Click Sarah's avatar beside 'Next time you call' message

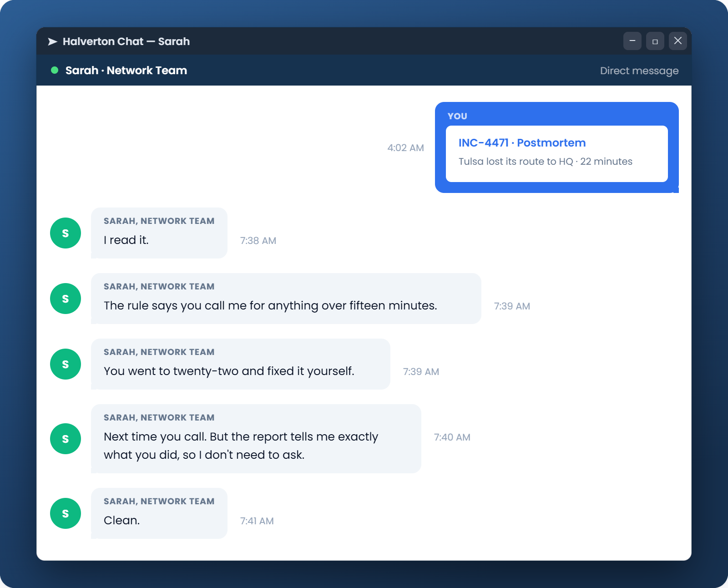pos(66,439)
